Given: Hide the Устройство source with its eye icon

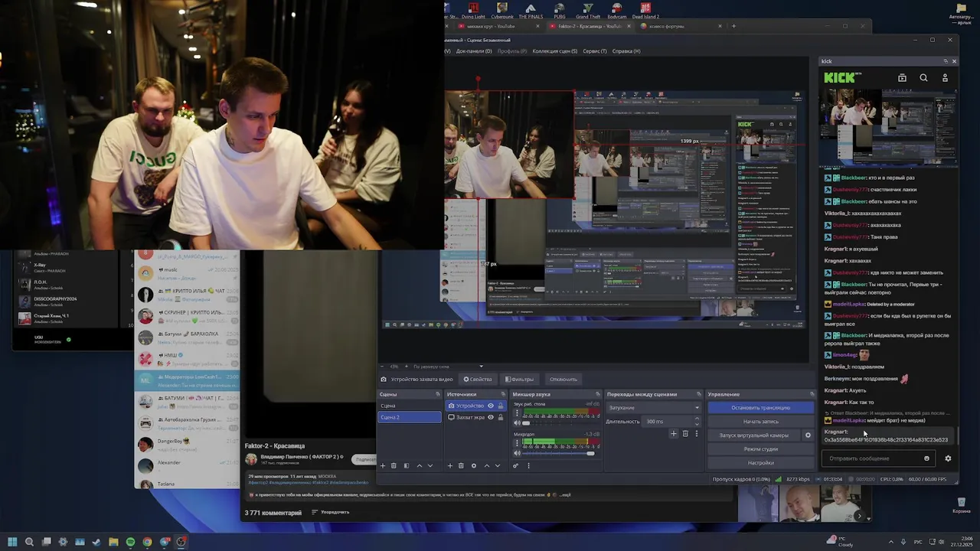Looking at the screenshot, I should [x=491, y=406].
